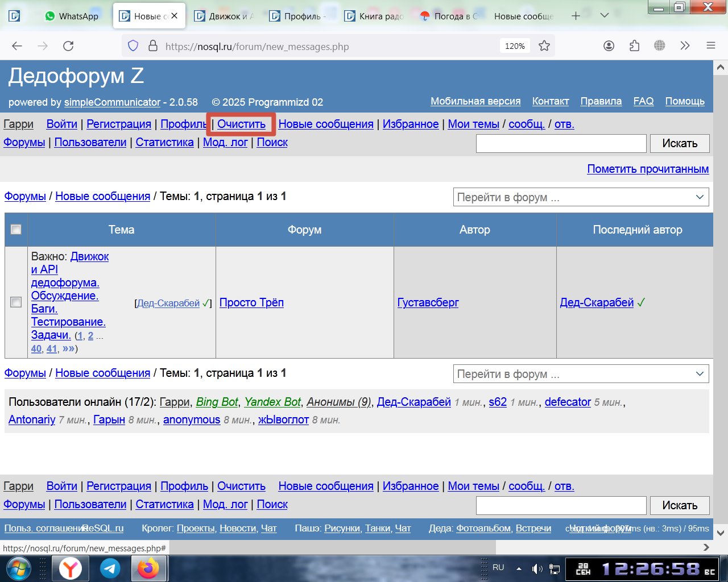Launch Yandex browser from the taskbar
The width and height of the screenshot is (728, 582).
(71, 568)
